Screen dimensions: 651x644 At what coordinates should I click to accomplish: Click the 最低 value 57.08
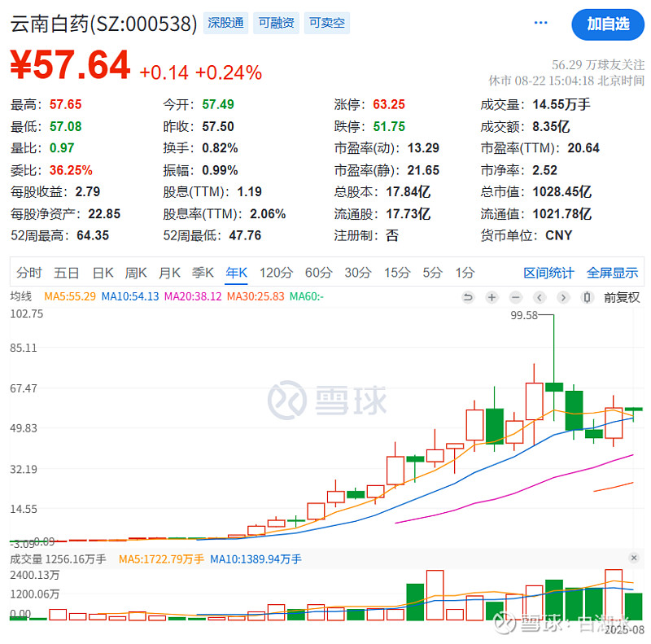coord(66,126)
